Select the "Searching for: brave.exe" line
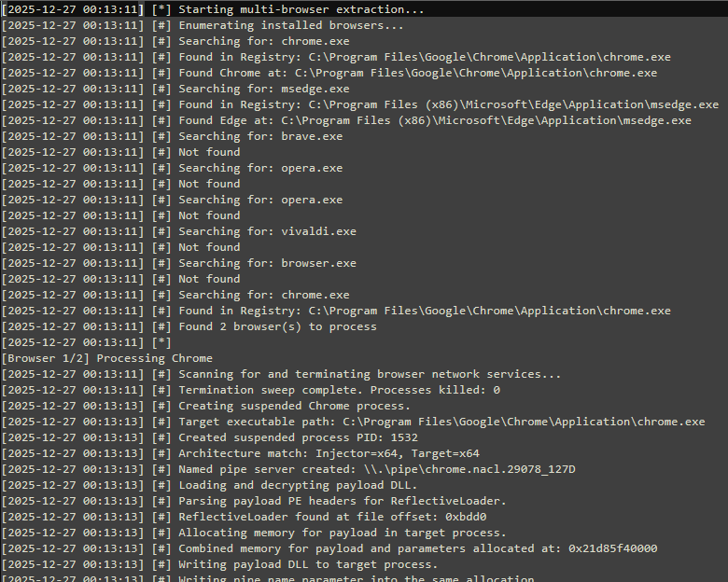The width and height of the screenshot is (728, 582). (x=260, y=136)
